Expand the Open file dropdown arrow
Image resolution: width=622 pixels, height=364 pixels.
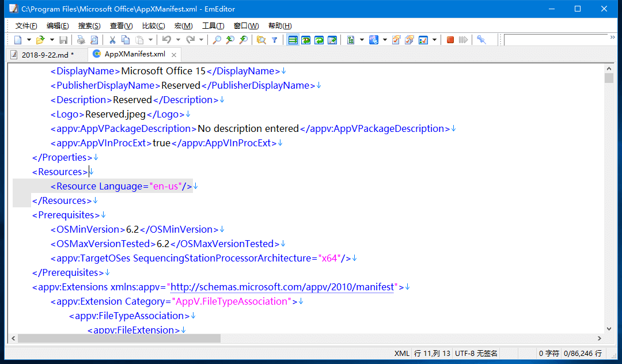(51, 40)
